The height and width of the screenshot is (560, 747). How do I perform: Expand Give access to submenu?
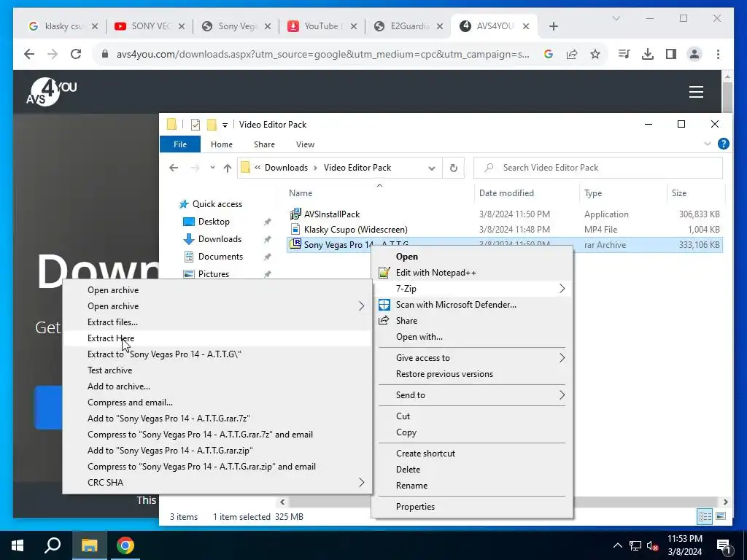point(562,358)
